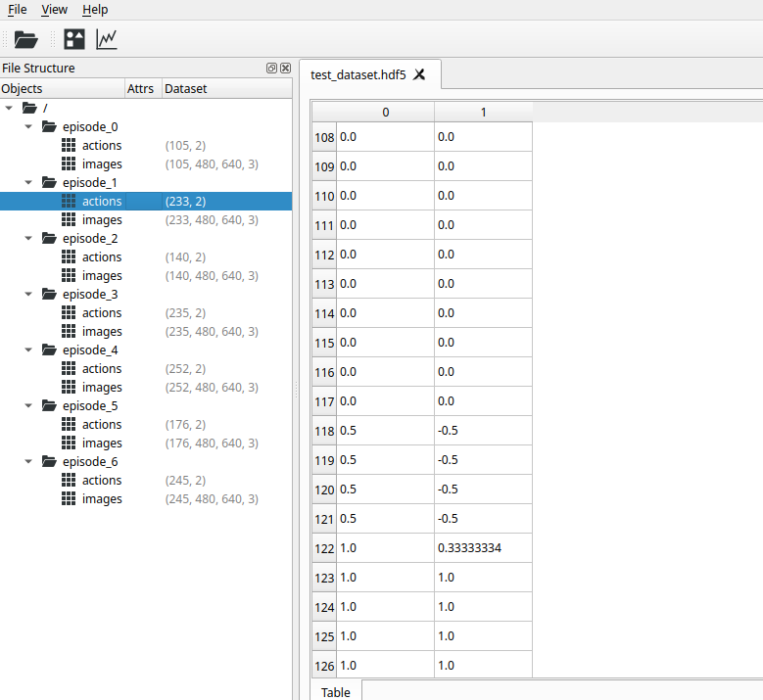Screen dimensions: 763x700
Task: Click the image view toolbar icon
Action: (x=74, y=39)
